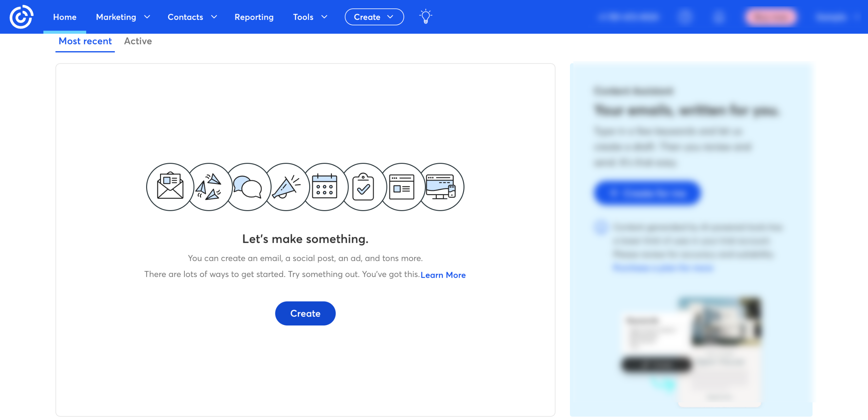The image size is (868, 420).
Task: Switch to the Active tab
Action: click(x=138, y=41)
